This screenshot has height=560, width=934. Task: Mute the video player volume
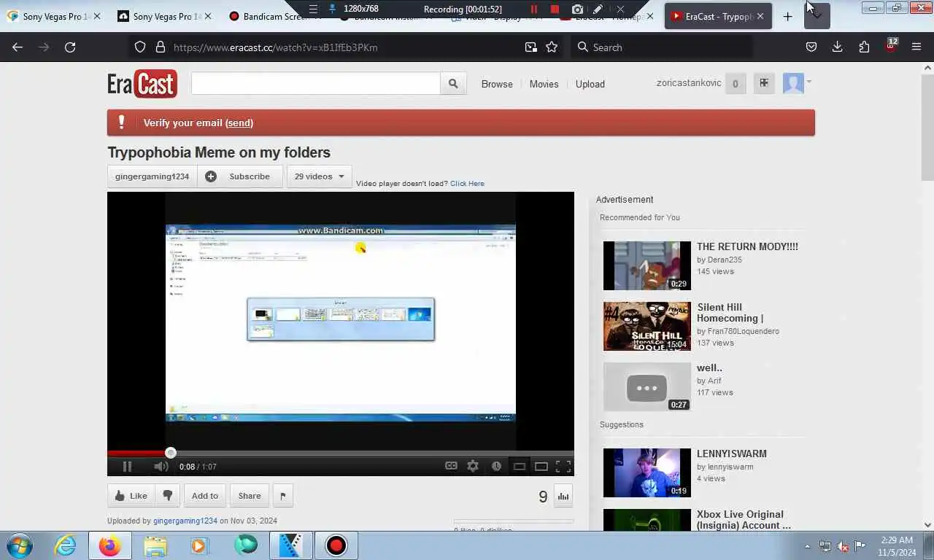[161, 467]
